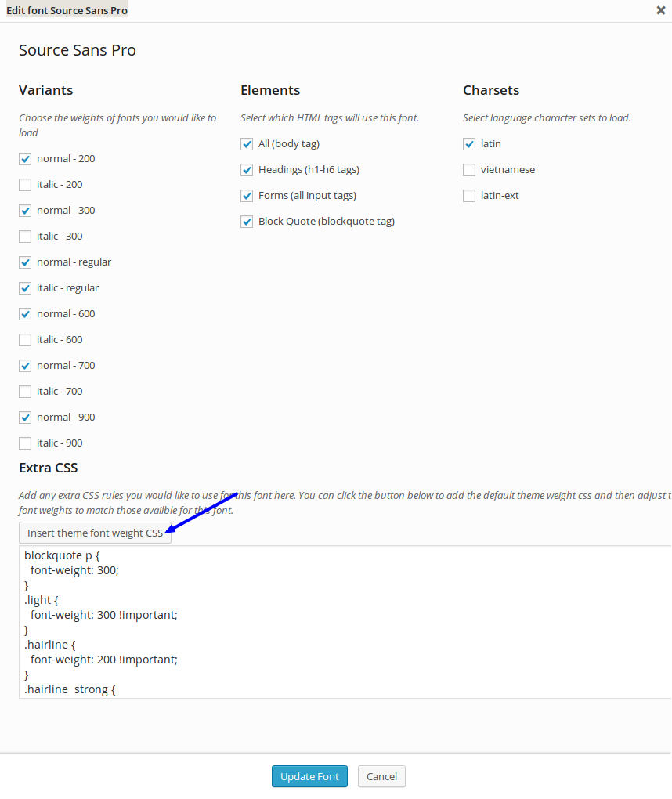Uncheck Forms (all input tags)
The width and height of the screenshot is (672, 799).
coord(247,196)
